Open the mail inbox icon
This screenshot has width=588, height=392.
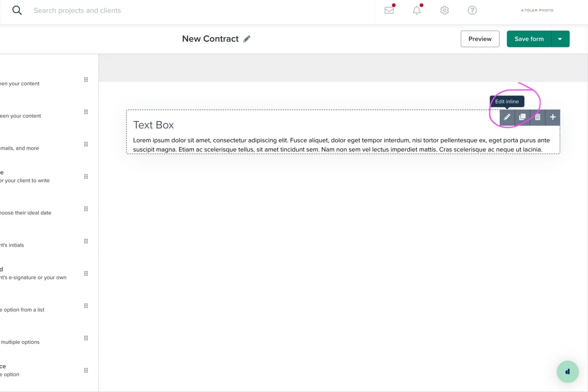(x=389, y=10)
